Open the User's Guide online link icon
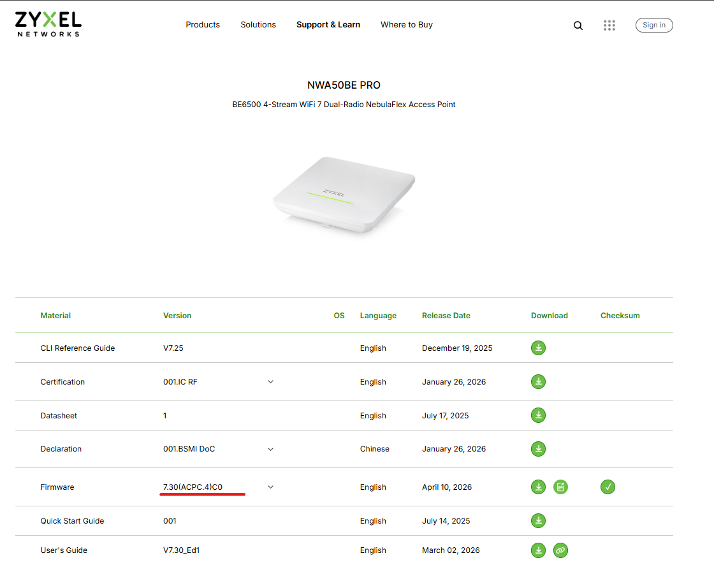 560,550
